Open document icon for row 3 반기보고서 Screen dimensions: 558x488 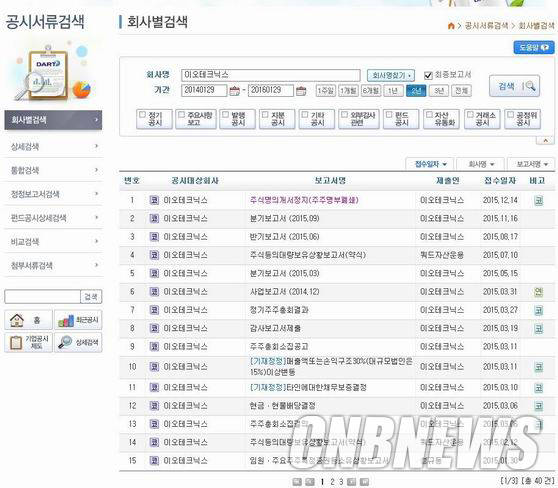coord(154,237)
